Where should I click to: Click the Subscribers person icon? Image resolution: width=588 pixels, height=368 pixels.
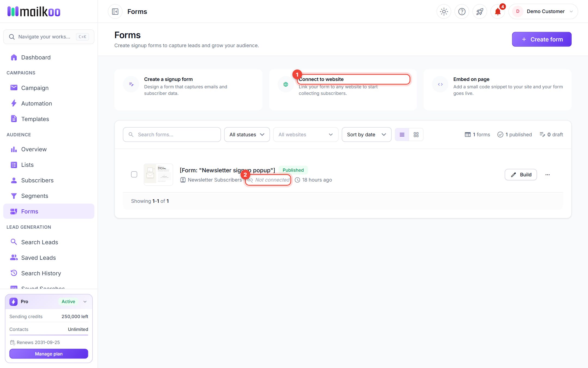pyautogui.click(x=14, y=180)
